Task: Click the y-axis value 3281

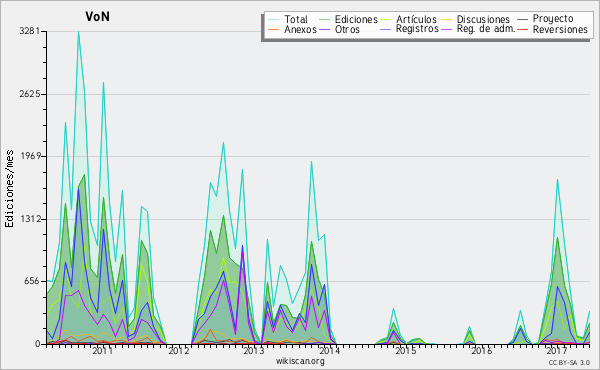Action: [x=29, y=31]
